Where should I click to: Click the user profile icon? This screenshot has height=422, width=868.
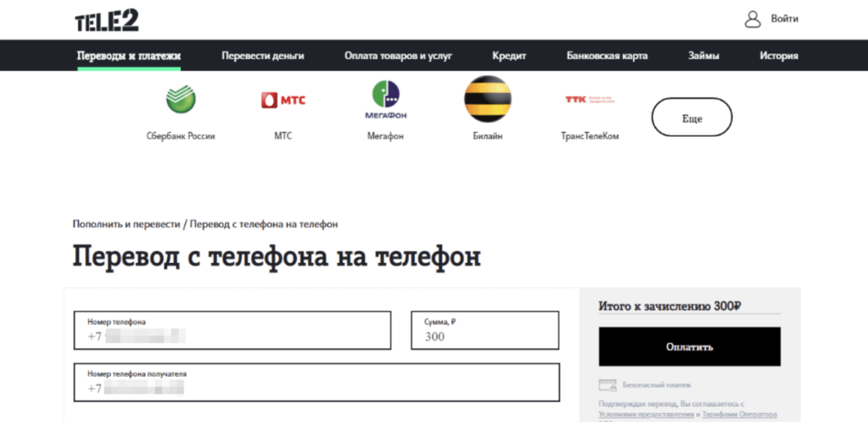[x=752, y=19]
